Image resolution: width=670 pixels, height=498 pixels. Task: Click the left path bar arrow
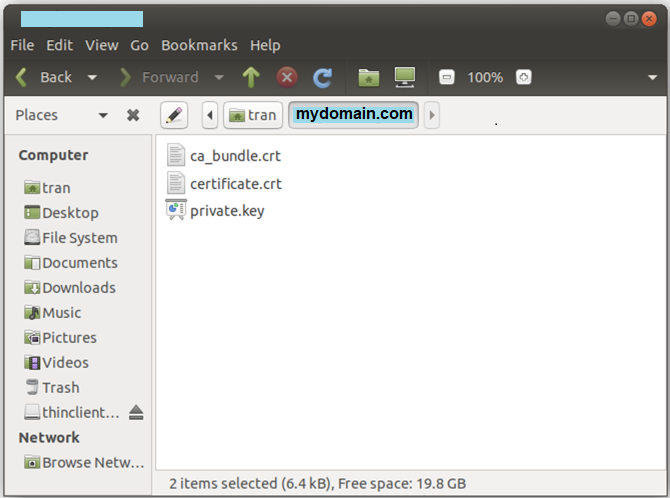210,115
